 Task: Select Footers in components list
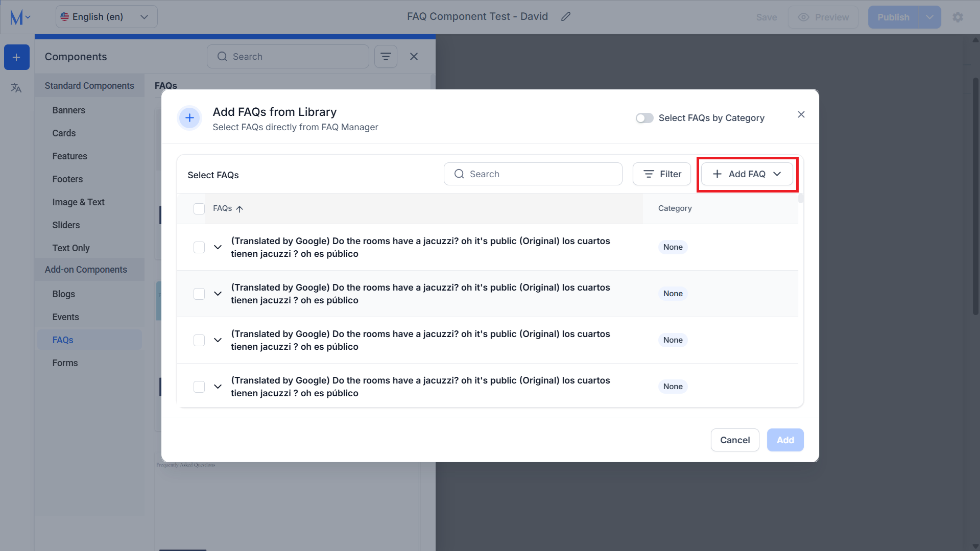pyautogui.click(x=67, y=179)
